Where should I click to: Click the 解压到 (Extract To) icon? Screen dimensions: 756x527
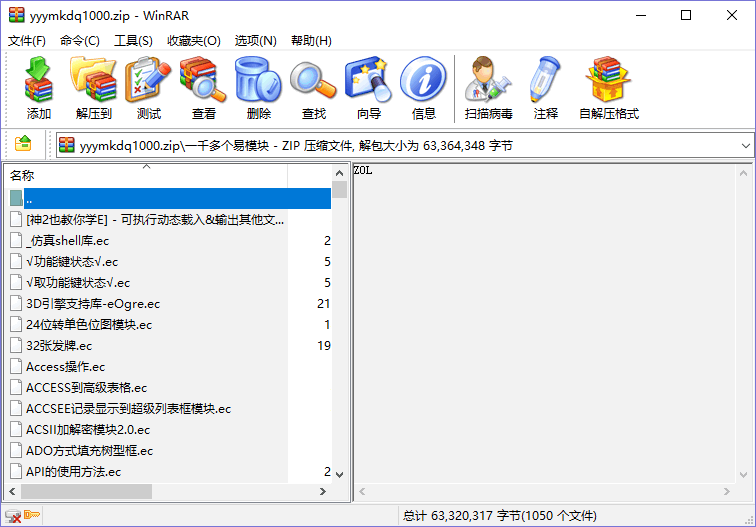pos(94,88)
